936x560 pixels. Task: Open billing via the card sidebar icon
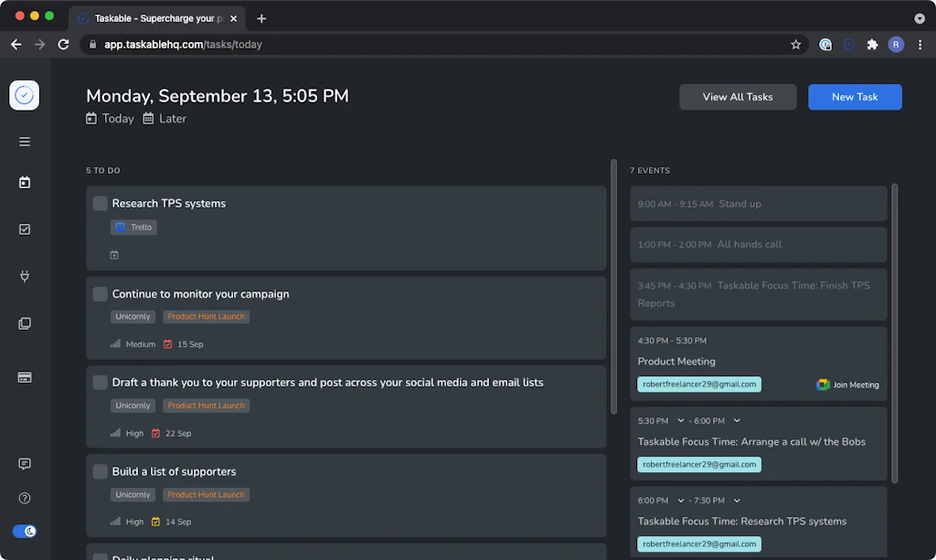click(25, 376)
